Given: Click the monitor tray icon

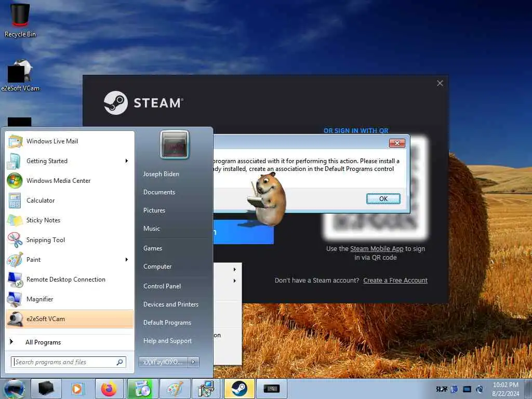Looking at the screenshot, I should point(467,389).
